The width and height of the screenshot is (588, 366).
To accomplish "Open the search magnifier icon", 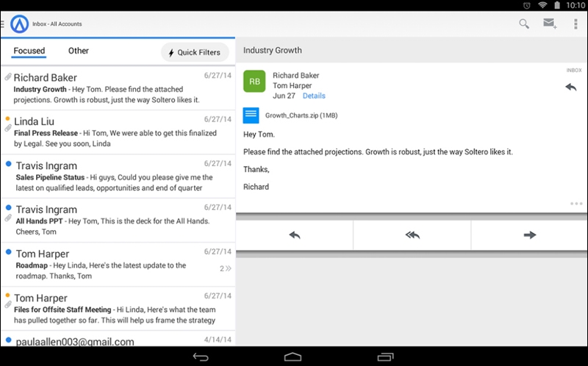I will [524, 24].
